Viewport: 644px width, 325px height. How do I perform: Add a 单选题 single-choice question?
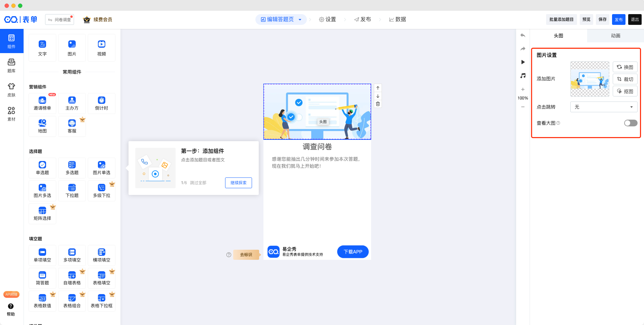tap(42, 168)
